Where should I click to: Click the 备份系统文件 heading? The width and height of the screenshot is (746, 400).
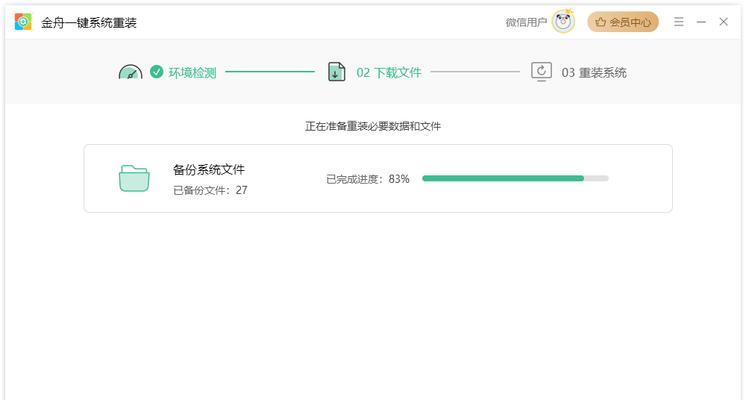(x=209, y=169)
